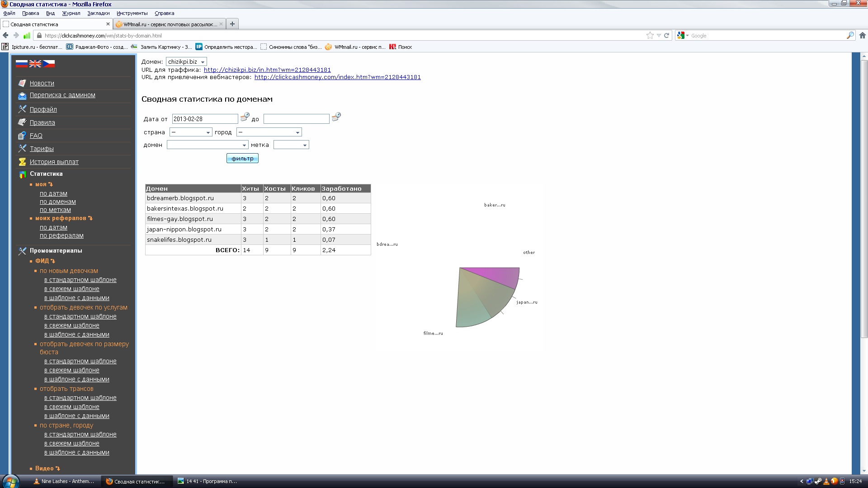This screenshot has width=868, height=488.
Task: Click the browser back arrow
Action: (x=5, y=35)
